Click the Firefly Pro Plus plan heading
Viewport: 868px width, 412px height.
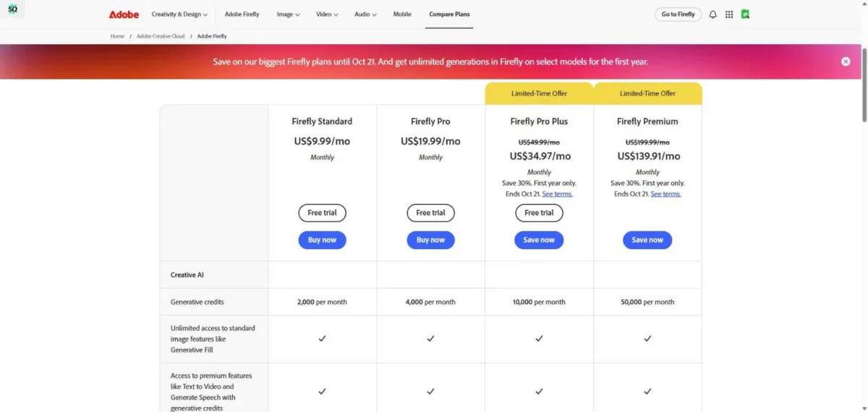539,122
